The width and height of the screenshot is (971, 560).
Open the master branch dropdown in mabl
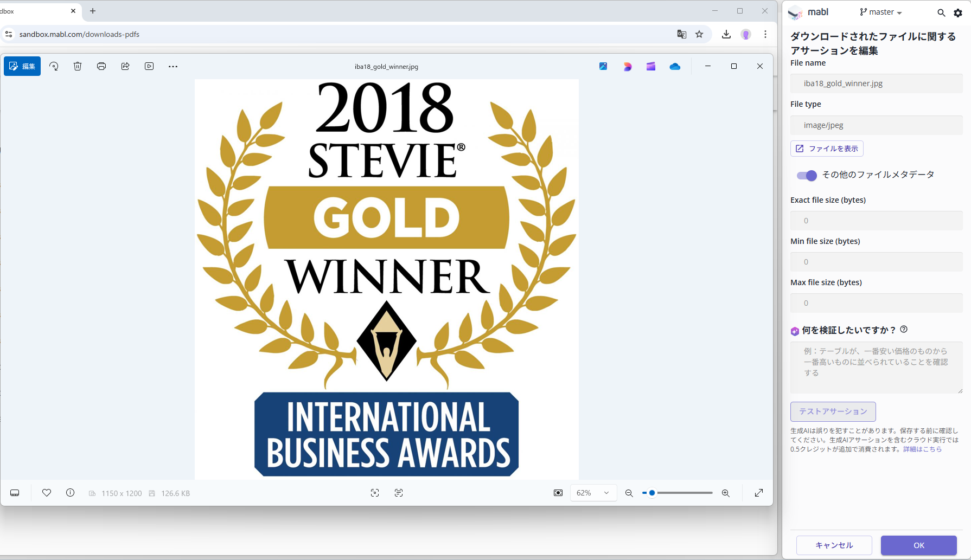click(x=881, y=12)
